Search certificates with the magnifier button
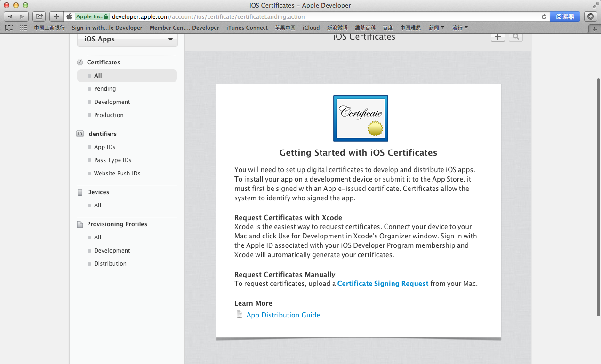 click(516, 37)
